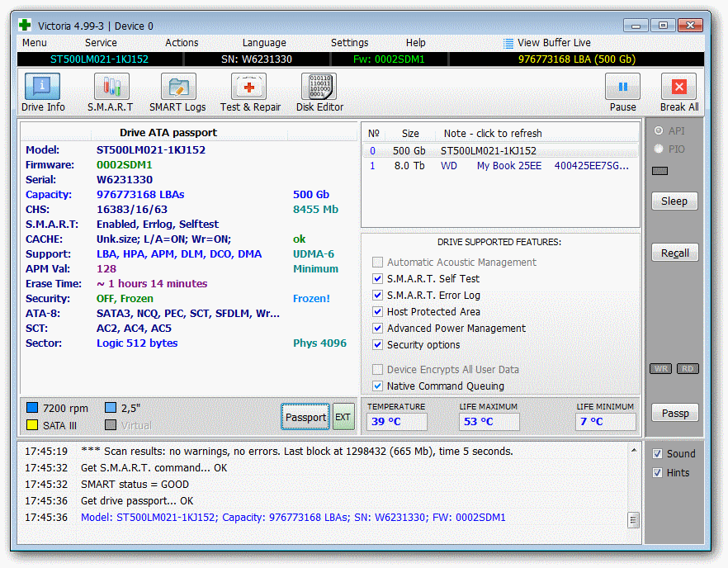Click the 2,5" light blue indicator
The height and width of the screenshot is (568, 728).
coord(111,408)
